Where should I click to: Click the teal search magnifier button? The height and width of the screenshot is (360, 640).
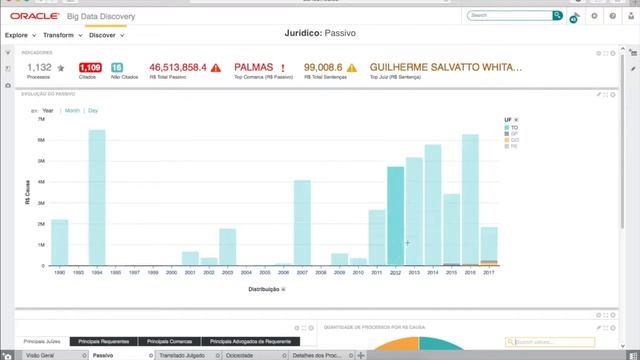click(558, 16)
